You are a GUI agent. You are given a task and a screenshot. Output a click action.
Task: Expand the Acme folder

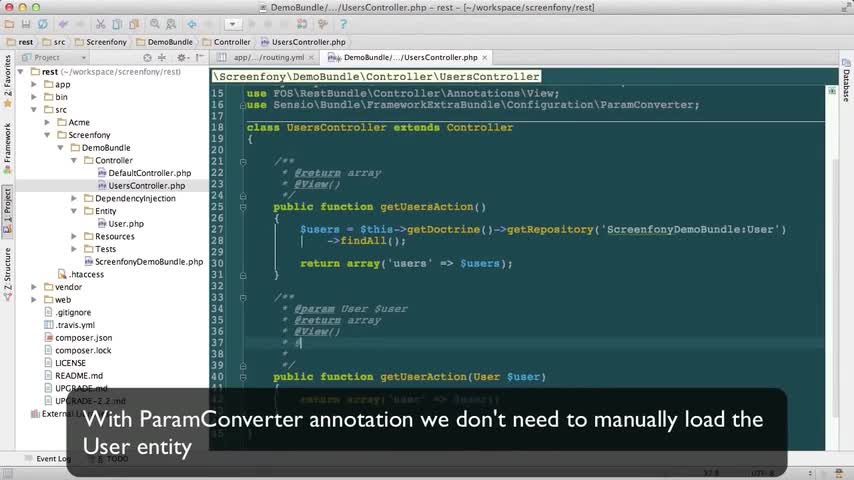pyautogui.click(x=47, y=123)
